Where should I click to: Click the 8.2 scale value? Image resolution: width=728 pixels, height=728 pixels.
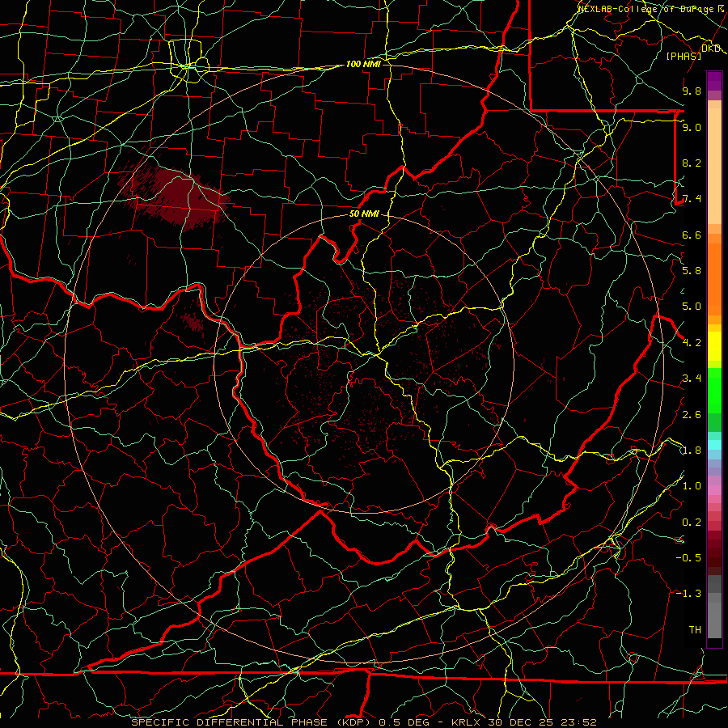692,163
